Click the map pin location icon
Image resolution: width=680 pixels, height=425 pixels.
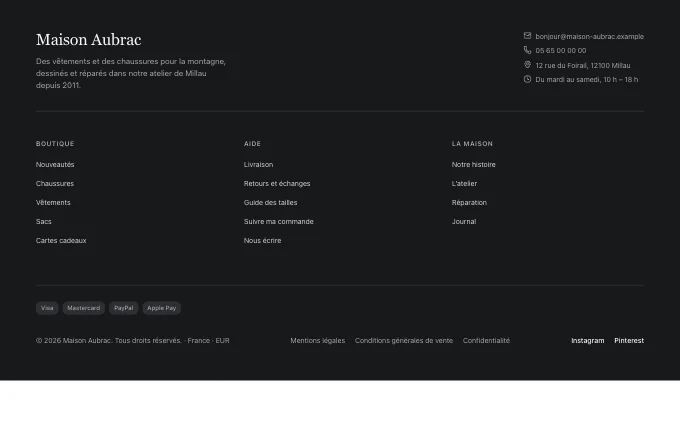click(527, 65)
